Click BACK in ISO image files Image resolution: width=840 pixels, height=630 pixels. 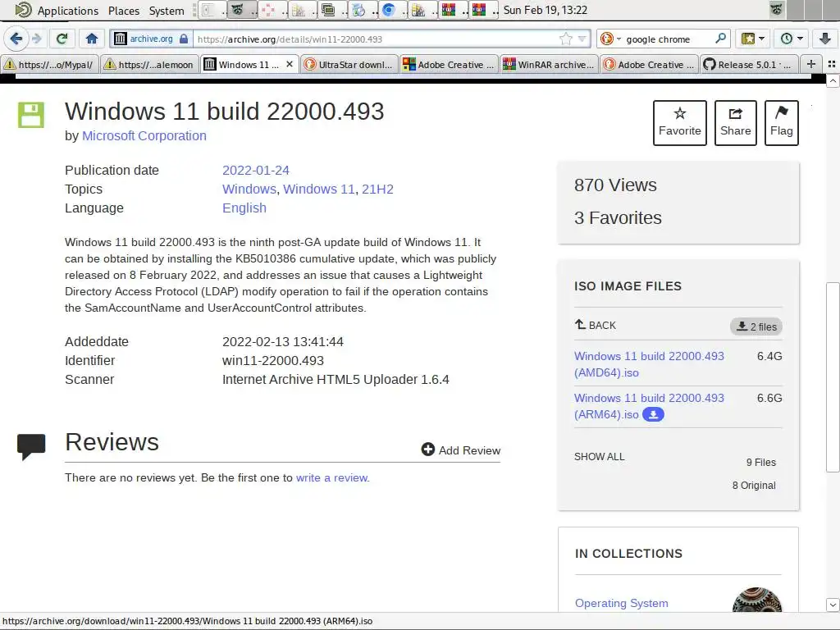click(x=596, y=325)
